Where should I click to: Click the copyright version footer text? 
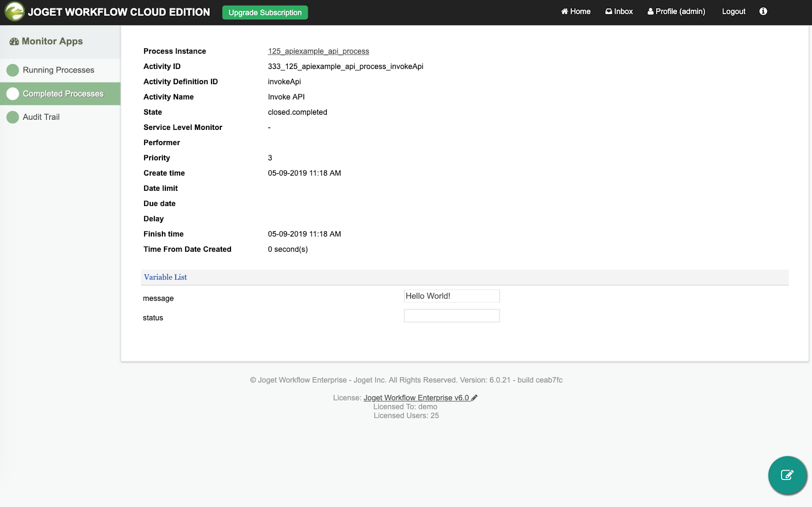(x=406, y=380)
